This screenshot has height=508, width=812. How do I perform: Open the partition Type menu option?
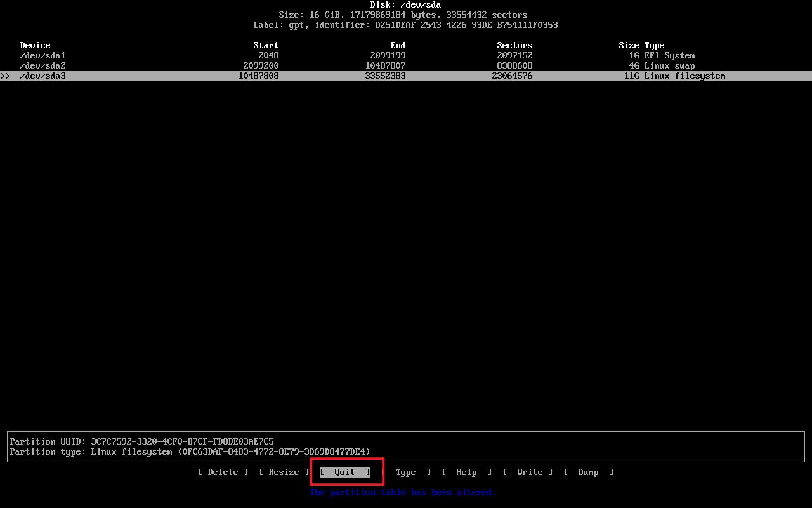click(406, 472)
